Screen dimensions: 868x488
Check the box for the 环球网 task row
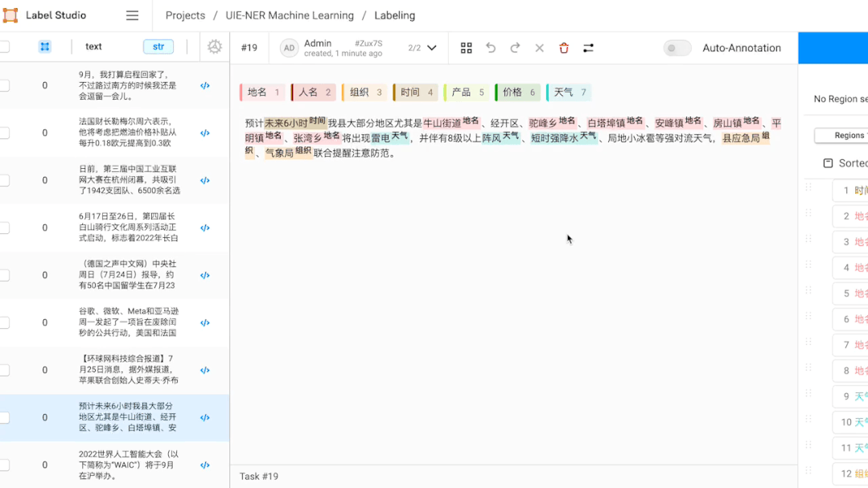(5, 370)
